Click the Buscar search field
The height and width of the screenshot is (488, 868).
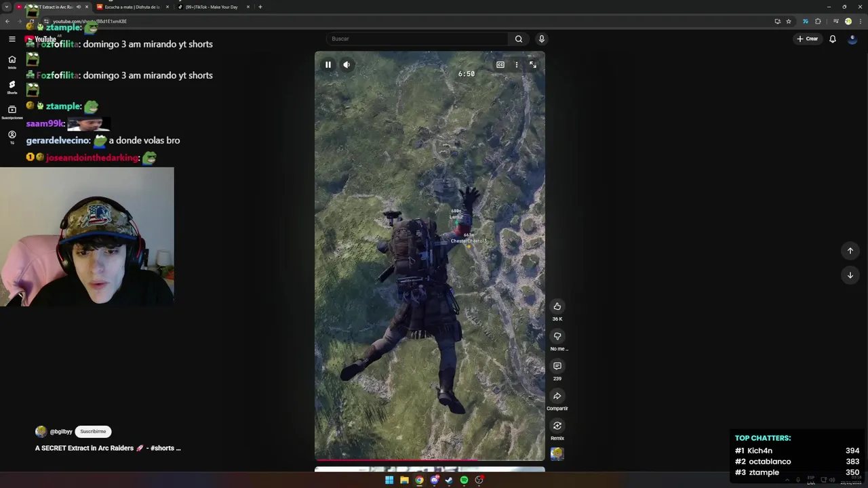417,39
